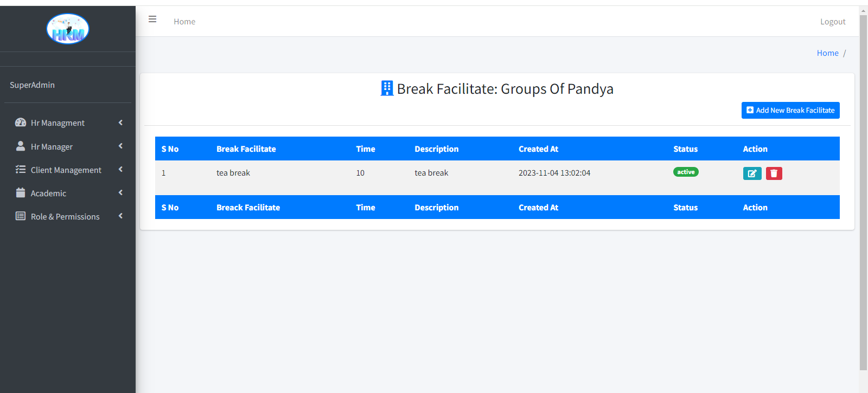Click the HKM logo

click(x=68, y=29)
